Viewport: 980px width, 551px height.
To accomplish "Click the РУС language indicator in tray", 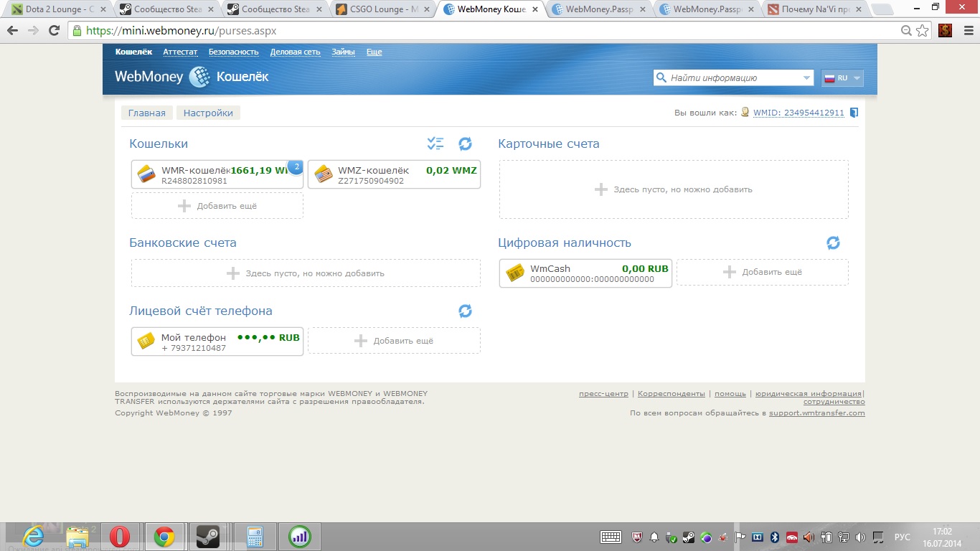I will (x=903, y=537).
